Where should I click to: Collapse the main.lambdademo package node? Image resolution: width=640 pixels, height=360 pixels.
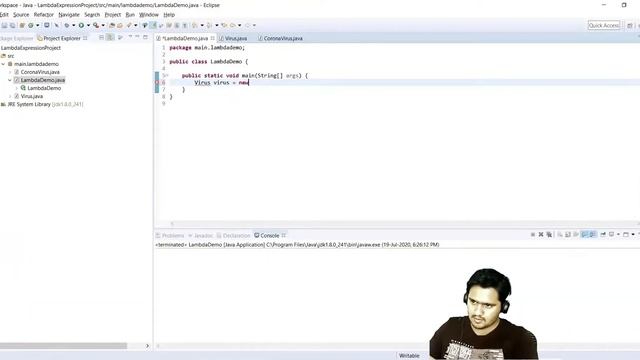coord(3,64)
